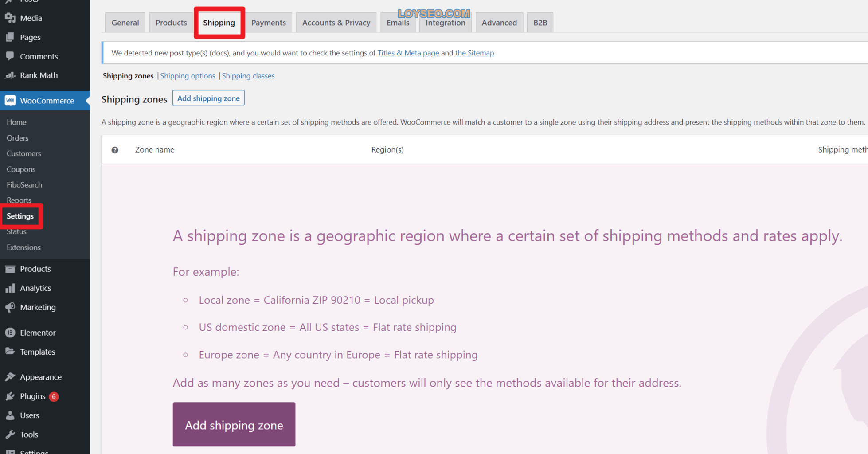868x454 pixels.
Task: Open the Products settings tab
Action: [x=171, y=23]
